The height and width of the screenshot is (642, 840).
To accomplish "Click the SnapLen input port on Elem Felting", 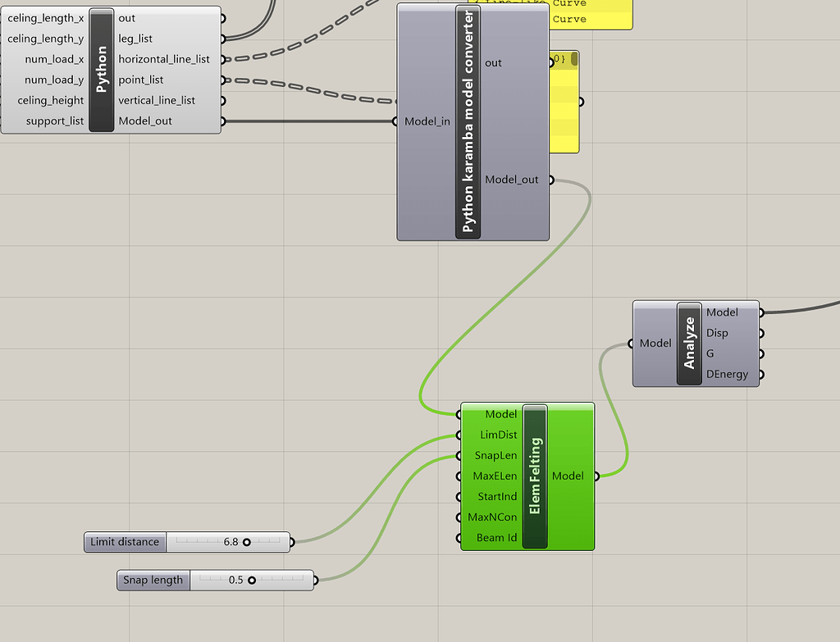I will pos(459,455).
